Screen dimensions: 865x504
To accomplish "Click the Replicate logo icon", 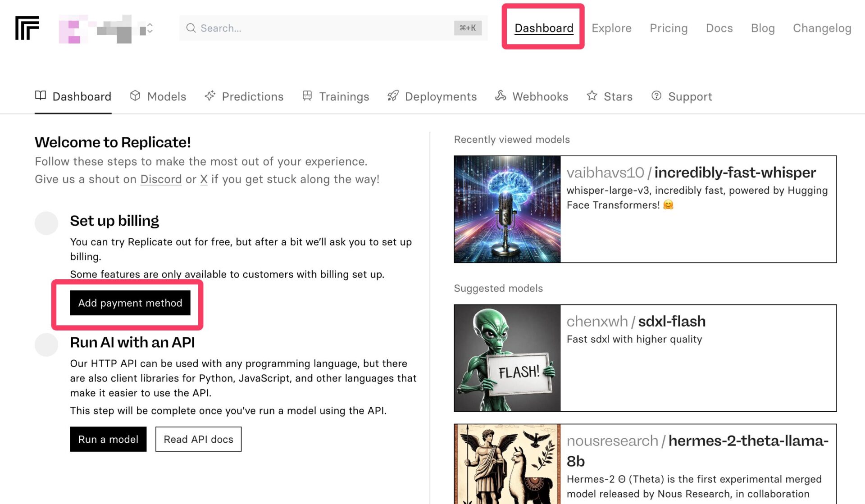I will [x=27, y=28].
